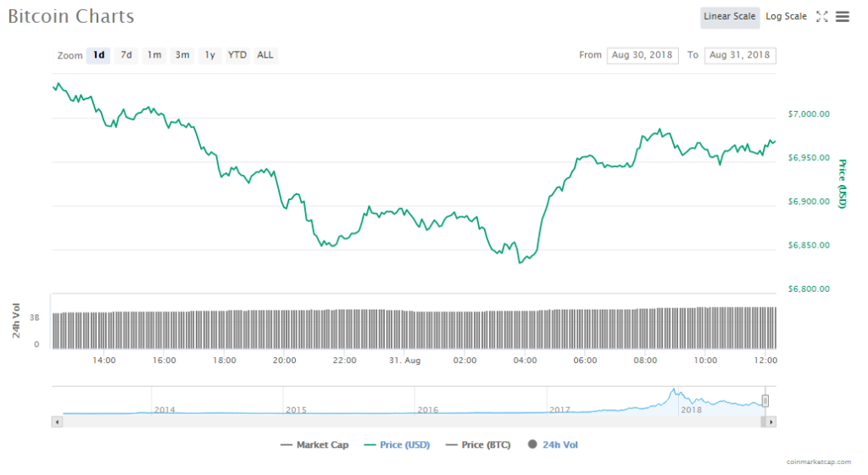
Task: Show ALL time zoom range
Action: [265, 55]
